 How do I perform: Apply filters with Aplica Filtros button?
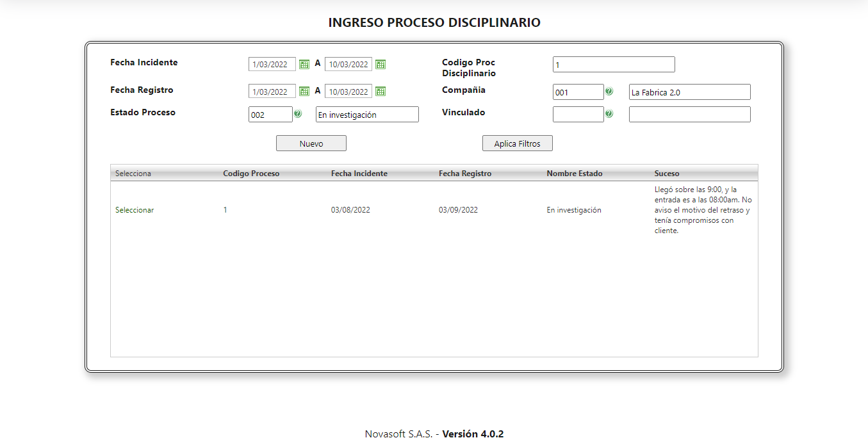coord(517,143)
